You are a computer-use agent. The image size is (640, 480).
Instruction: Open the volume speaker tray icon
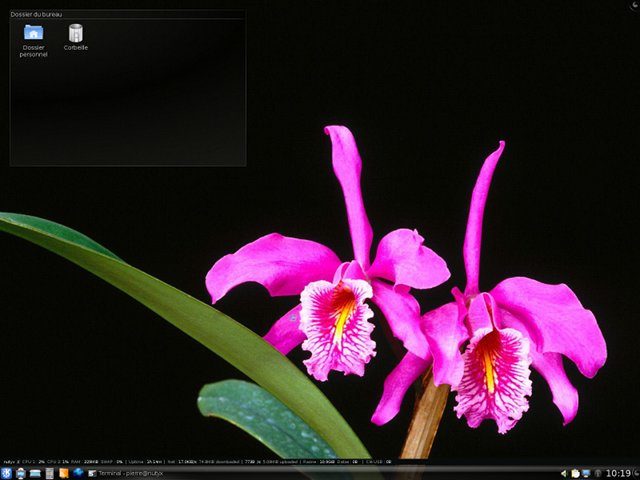[564, 473]
